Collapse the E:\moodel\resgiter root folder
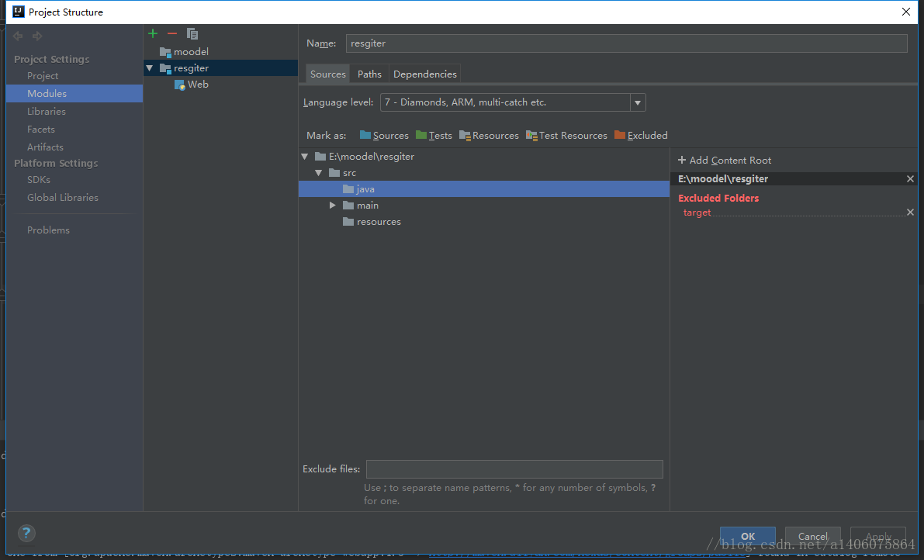 tap(305, 157)
